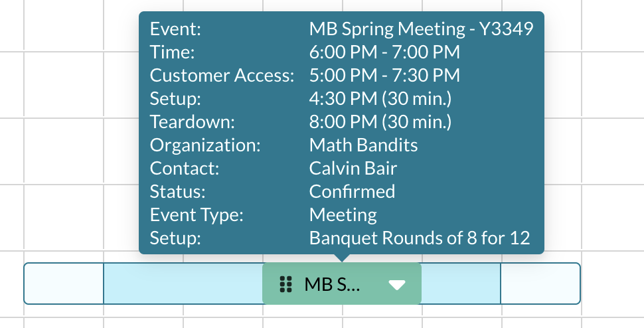Viewport: 644px width, 328px height.
Task: Click the Confirmed status value
Action: coord(352,191)
